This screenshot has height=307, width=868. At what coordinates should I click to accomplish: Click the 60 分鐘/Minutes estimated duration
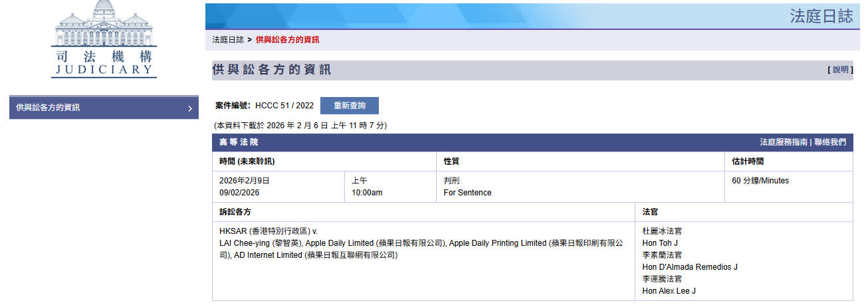pos(760,181)
